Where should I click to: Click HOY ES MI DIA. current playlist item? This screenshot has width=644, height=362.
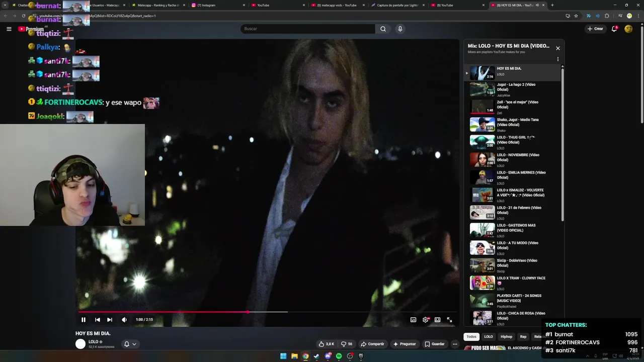point(512,72)
